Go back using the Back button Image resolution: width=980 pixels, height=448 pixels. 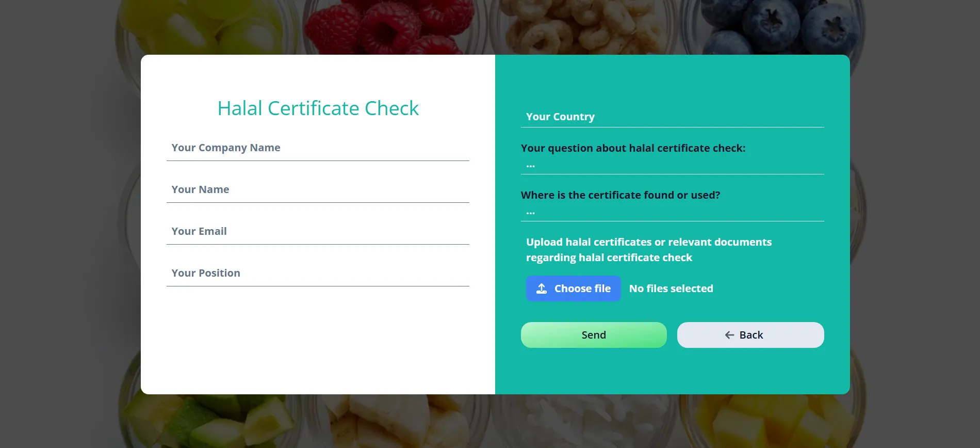(750, 335)
